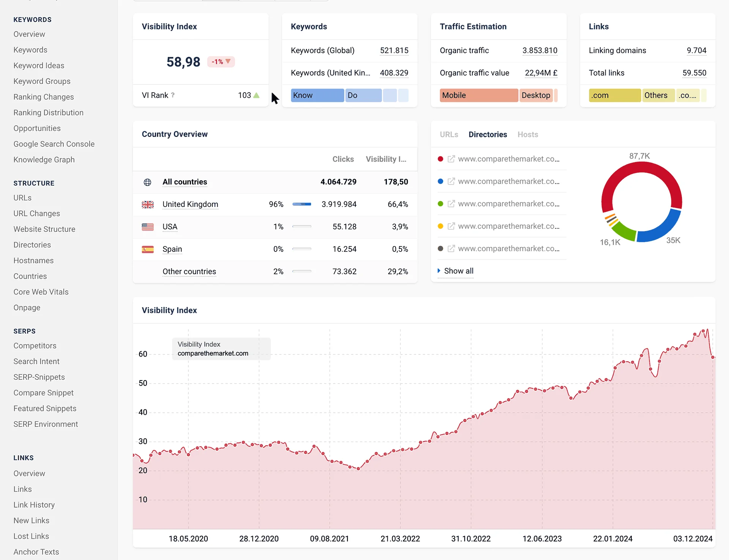
Task: Open the external link icon on the yellow directory row
Action: point(451,226)
